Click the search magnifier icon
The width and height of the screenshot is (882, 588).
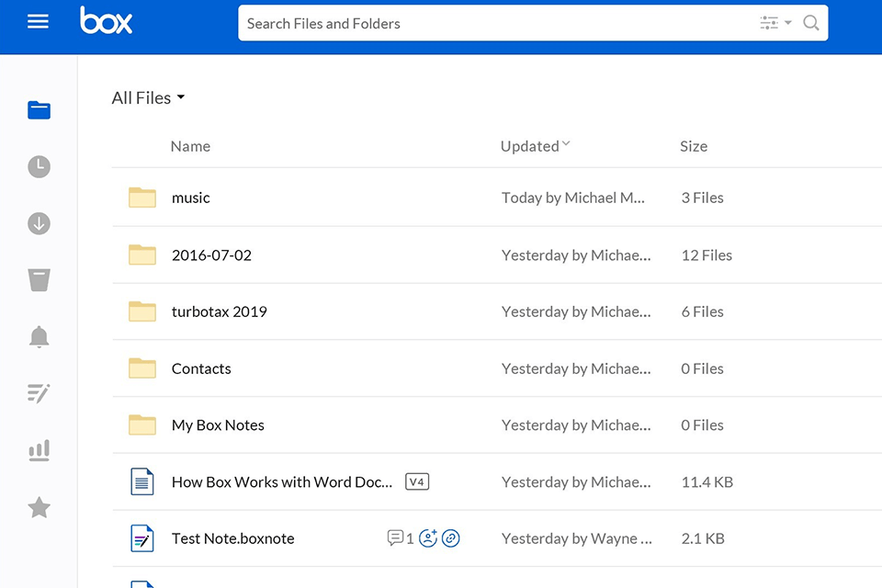point(810,24)
